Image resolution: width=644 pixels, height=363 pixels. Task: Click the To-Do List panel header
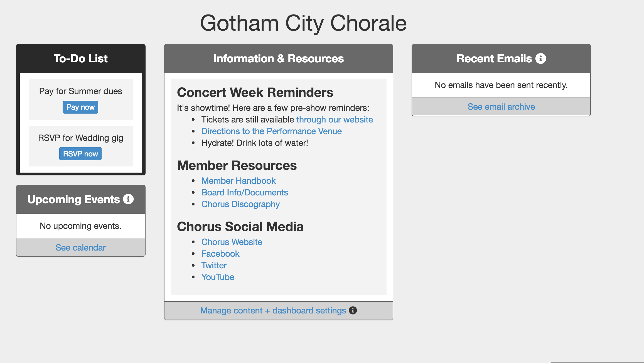pos(80,58)
